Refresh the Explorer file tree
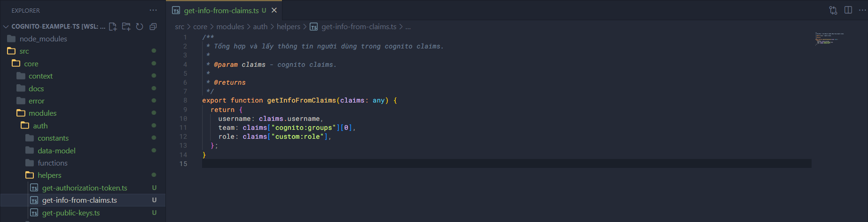 pos(140,27)
